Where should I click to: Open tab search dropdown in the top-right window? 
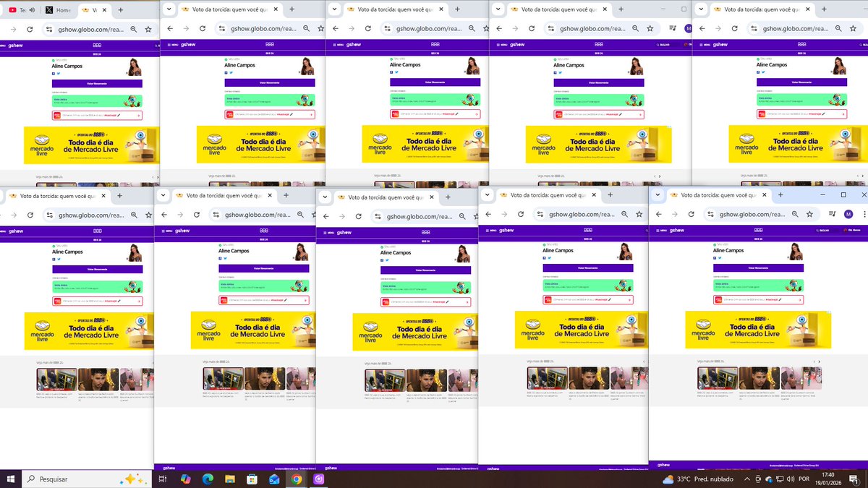click(x=702, y=9)
